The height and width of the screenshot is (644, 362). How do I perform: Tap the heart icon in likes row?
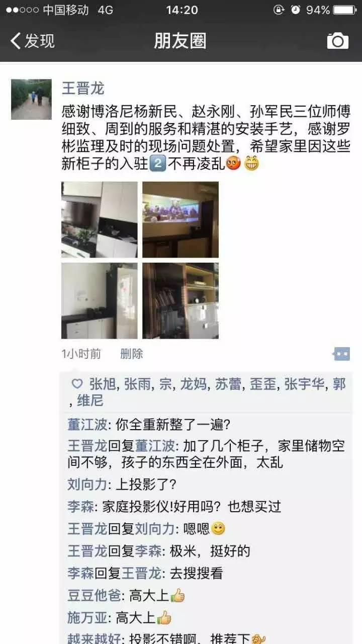click(77, 384)
